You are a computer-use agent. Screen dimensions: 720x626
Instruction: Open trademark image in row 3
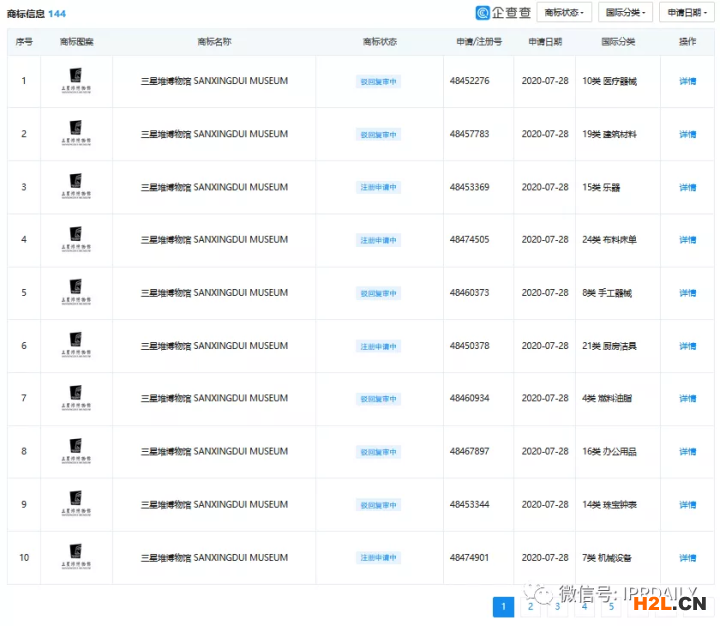click(x=76, y=187)
